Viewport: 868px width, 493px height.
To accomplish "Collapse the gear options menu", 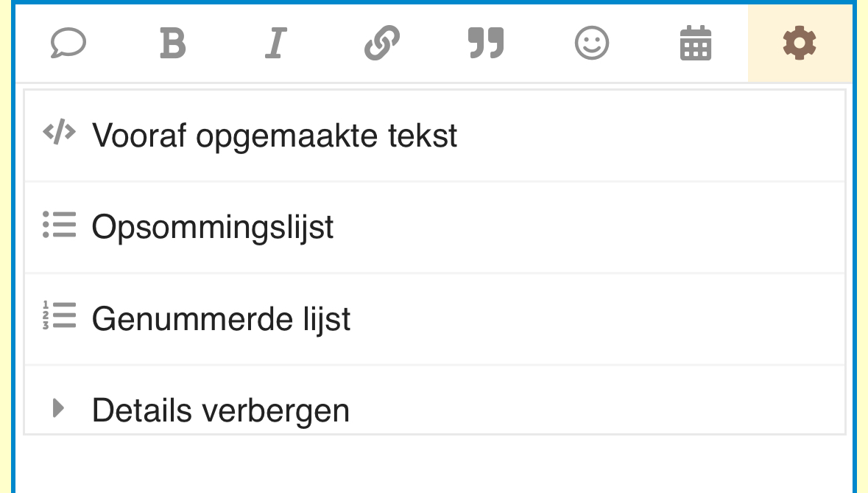I will [x=800, y=43].
